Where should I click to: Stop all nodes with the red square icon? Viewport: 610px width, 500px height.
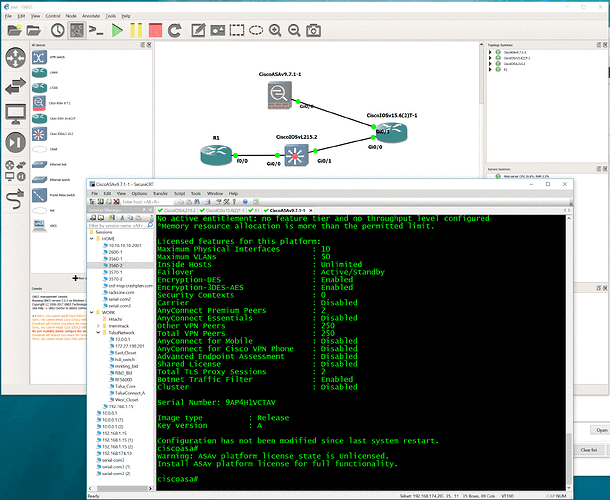coord(155,30)
